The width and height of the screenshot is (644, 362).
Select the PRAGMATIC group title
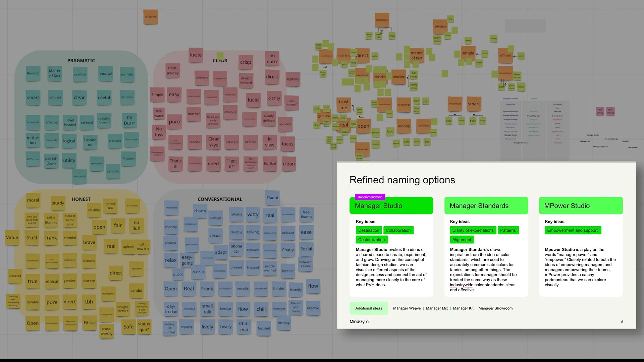(x=81, y=61)
